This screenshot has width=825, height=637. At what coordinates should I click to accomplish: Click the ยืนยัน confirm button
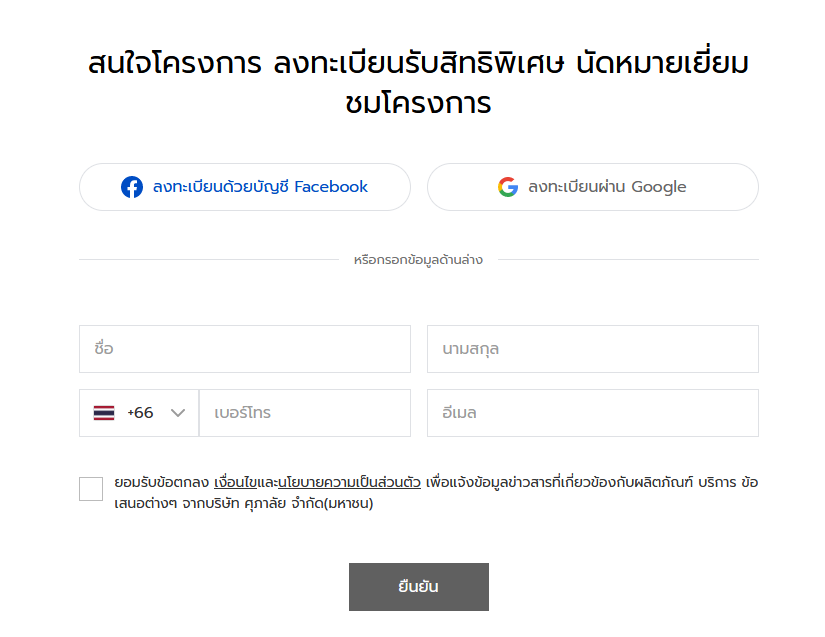point(419,587)
